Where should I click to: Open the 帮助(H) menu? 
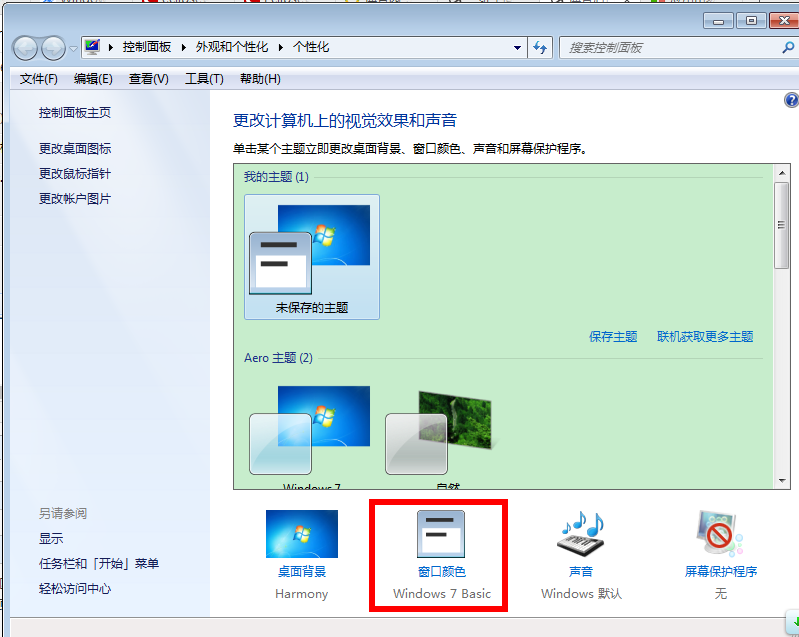(x=260, y=79)
